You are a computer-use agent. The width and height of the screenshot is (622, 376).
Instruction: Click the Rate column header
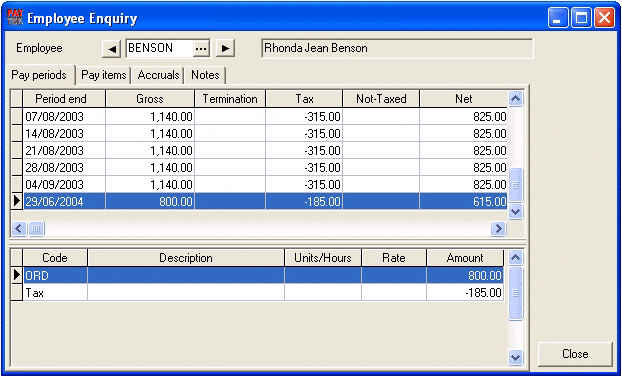(394, 258)
